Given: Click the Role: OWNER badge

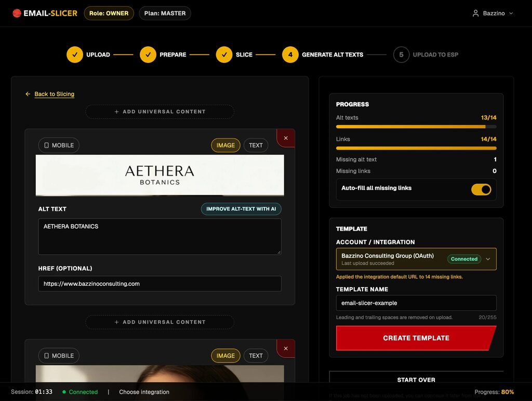Looking at the screenshot, I should click(x=109, y=13).
